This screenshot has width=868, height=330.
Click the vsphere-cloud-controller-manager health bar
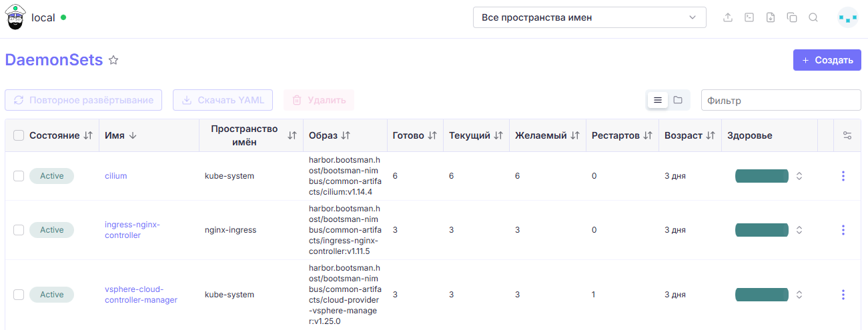pyautogui.click(x=762, y=295)
